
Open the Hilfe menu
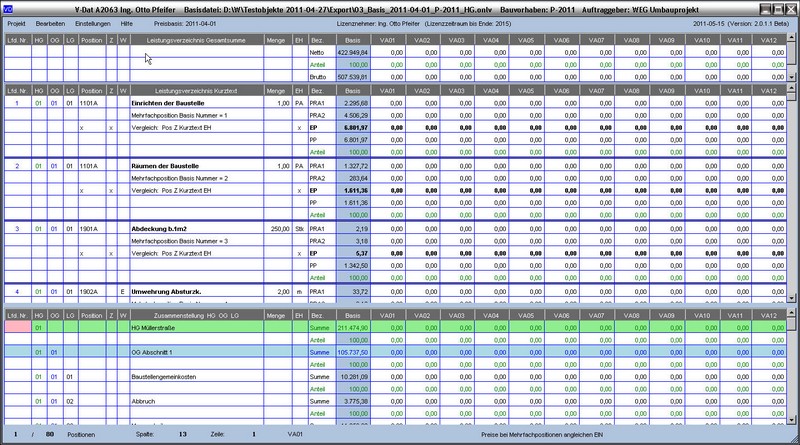pos(126,21)
